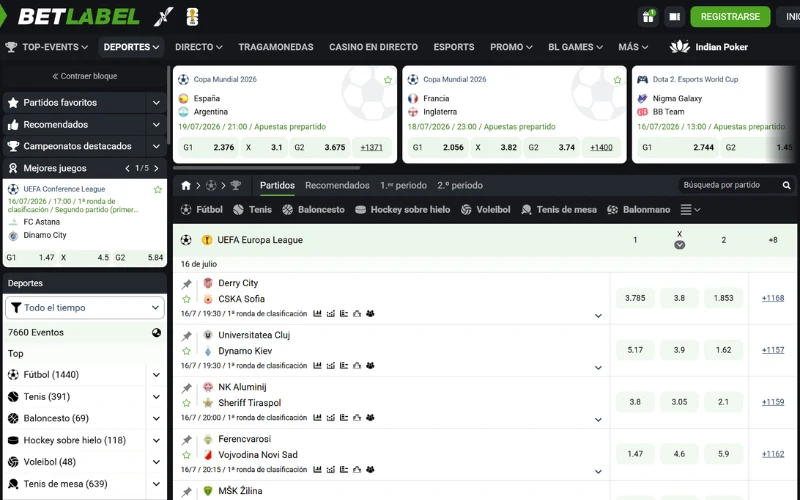
Task: Toggle the X market selector arrow
Action: click(679, 245)
